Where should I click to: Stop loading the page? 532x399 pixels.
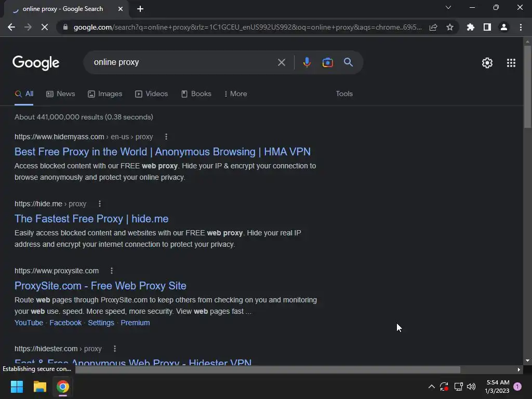point(45,27)
